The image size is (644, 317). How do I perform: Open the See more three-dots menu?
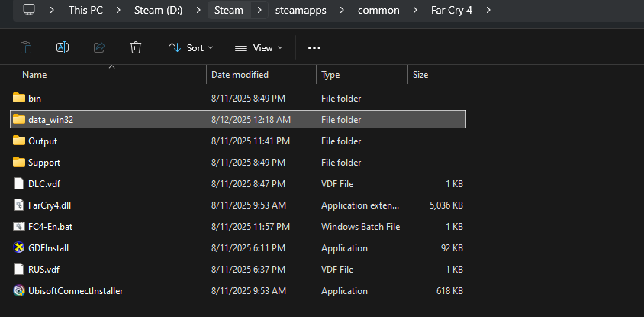pos(314,48)
